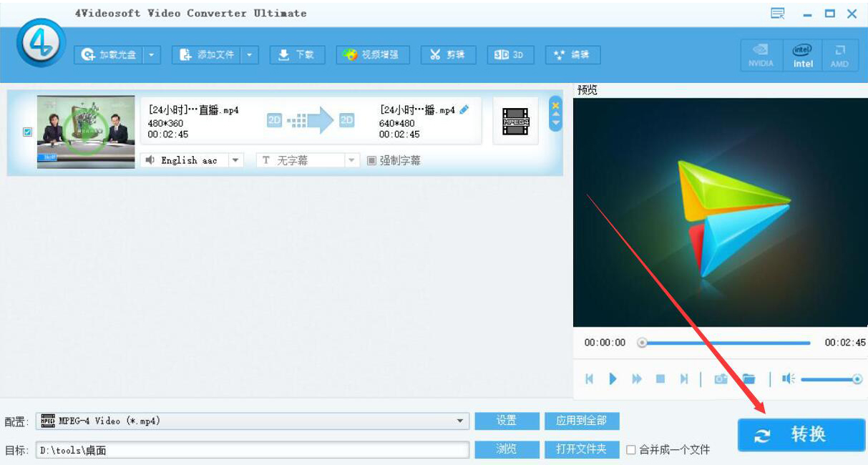Click the 4Videosoft round logo
The image size is (868, 465).
pos(42,43)
